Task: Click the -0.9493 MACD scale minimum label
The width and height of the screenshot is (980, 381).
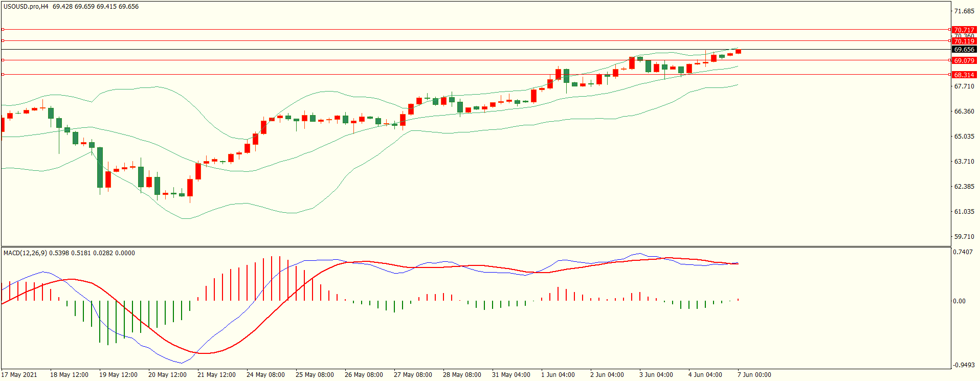Action: (x=963, y=365)
